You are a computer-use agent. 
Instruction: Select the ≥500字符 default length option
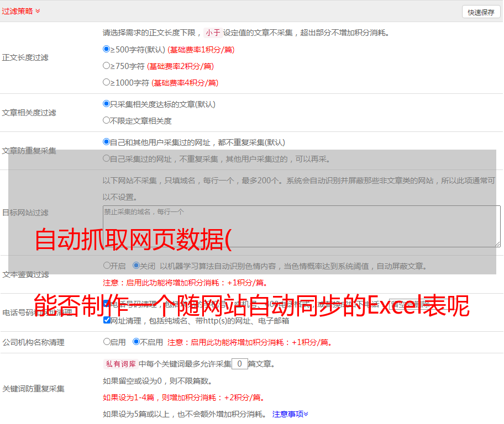(107, 49)
